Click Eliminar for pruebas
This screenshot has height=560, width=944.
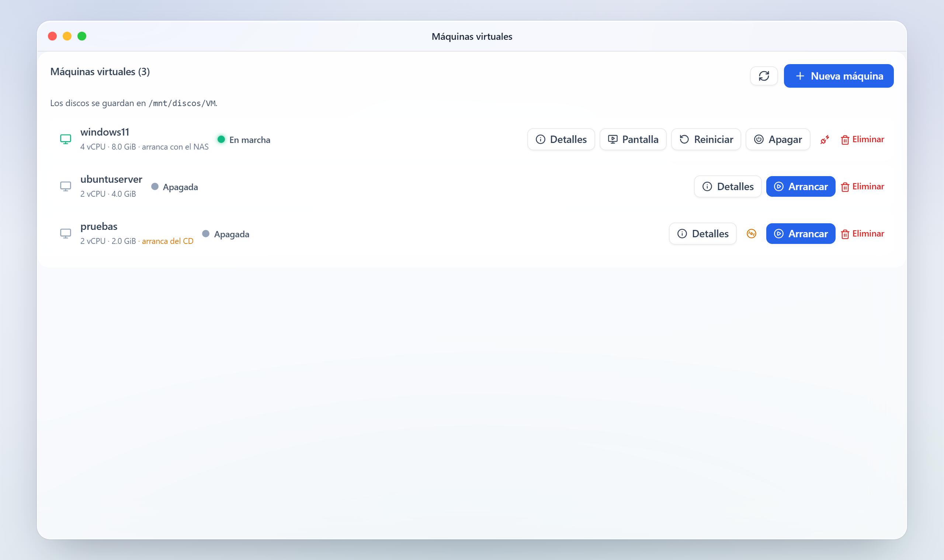tap(862, 234)
